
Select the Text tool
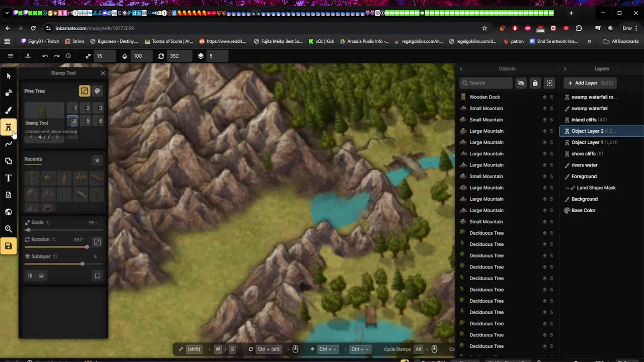(9, 178)
